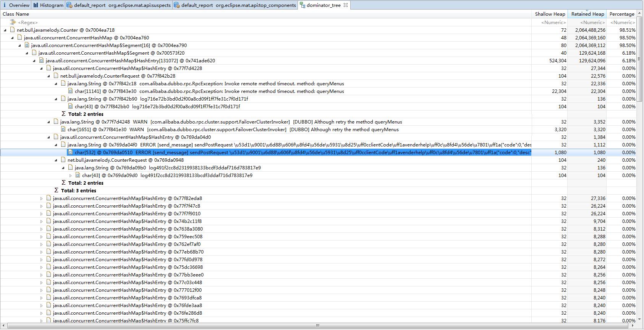Click the tree icon on the dominator_tree tab

(302, 5)
